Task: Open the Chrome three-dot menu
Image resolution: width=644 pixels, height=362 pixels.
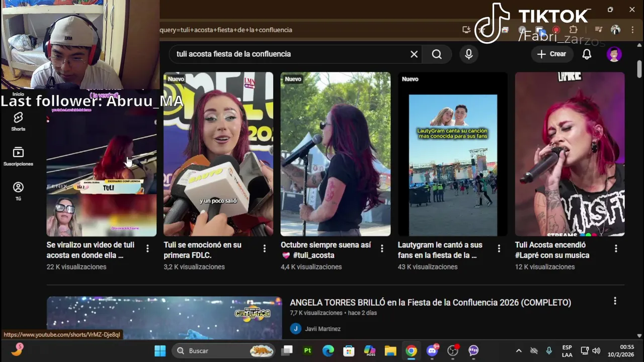Action: (632, 30)
